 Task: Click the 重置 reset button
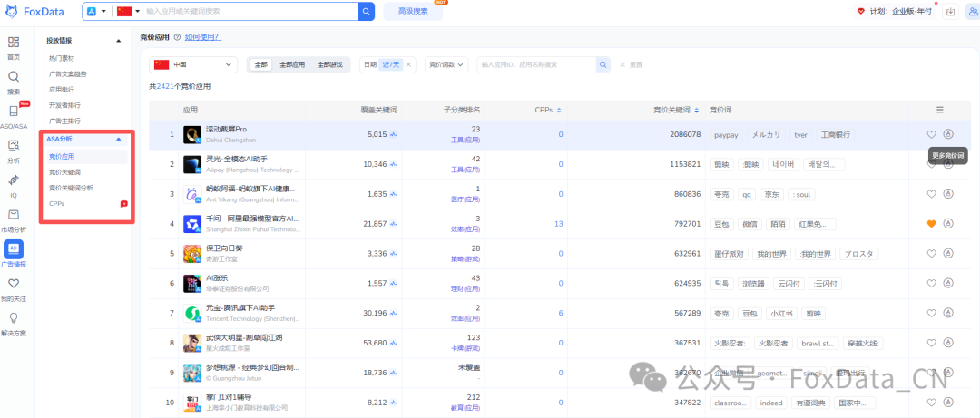click(631, 64)
